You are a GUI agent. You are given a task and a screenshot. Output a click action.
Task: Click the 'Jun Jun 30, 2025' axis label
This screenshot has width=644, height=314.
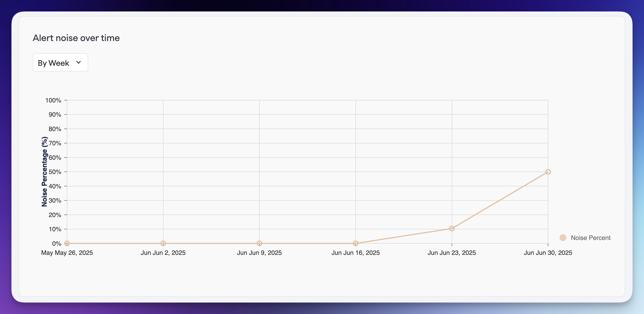pyautogui.click(x=548, y=253)
